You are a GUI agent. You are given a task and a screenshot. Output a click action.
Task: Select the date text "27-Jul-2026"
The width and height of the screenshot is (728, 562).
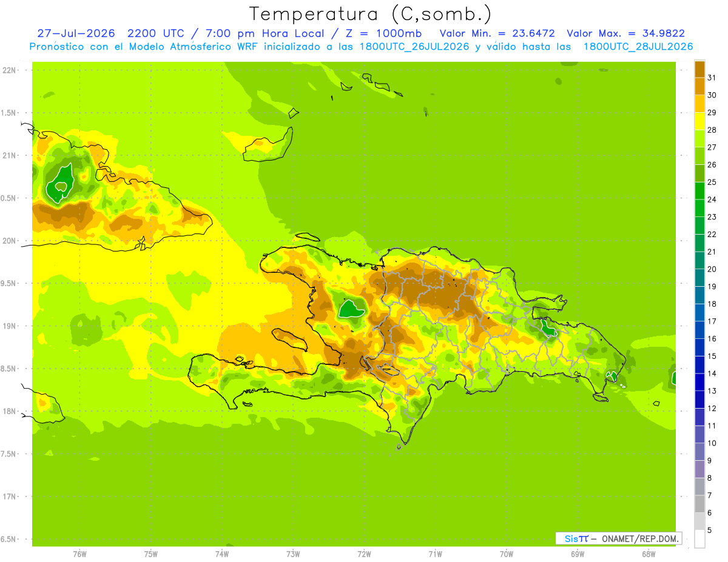(x=75, y=33)
